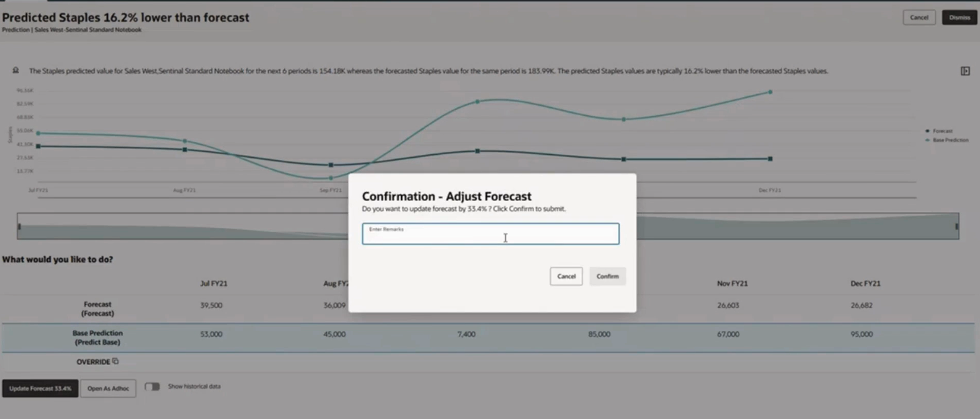This screenshot has width=980, height=419.
Task: Click the Base Prediction value 85,000
Action: (599, 334)
